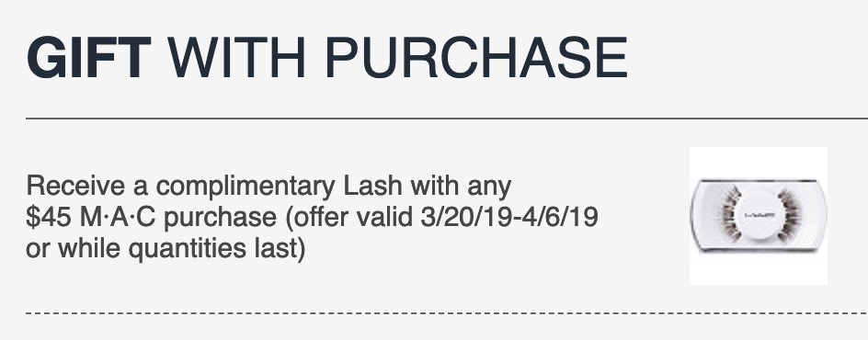Click the lash product thumbnail image
The image size is (868, 340).
[759, 216]
